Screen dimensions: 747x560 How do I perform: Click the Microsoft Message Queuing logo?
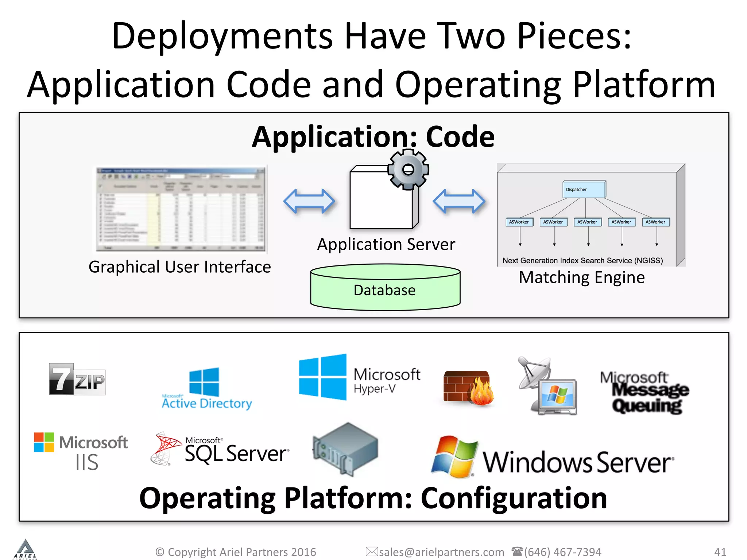[644, 392]
